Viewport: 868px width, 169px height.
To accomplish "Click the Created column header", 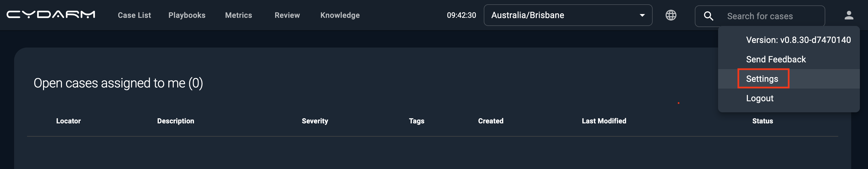I will click(491, 121).
